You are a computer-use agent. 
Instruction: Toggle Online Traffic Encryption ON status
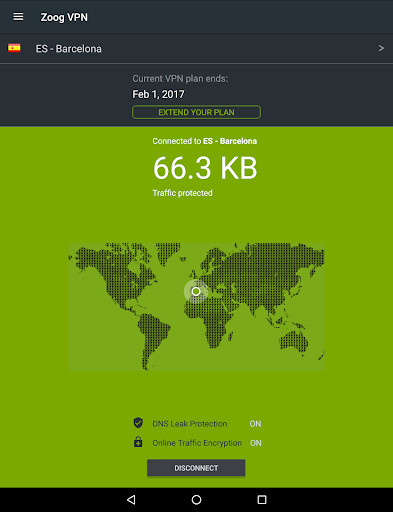coord(256,443)
